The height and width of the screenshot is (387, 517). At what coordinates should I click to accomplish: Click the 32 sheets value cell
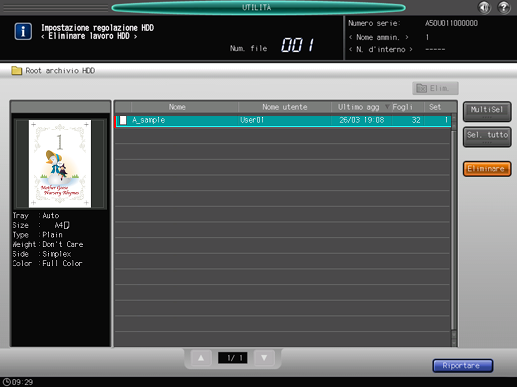416,120
